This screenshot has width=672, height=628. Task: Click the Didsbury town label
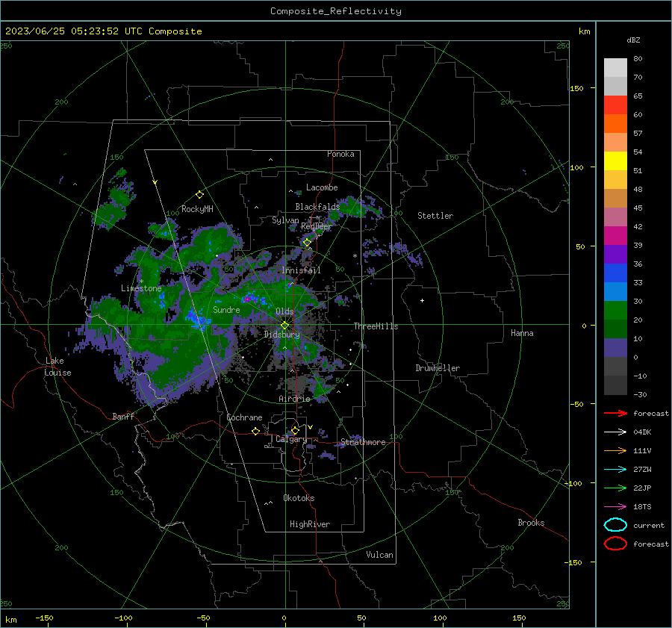tap(281, 335)
